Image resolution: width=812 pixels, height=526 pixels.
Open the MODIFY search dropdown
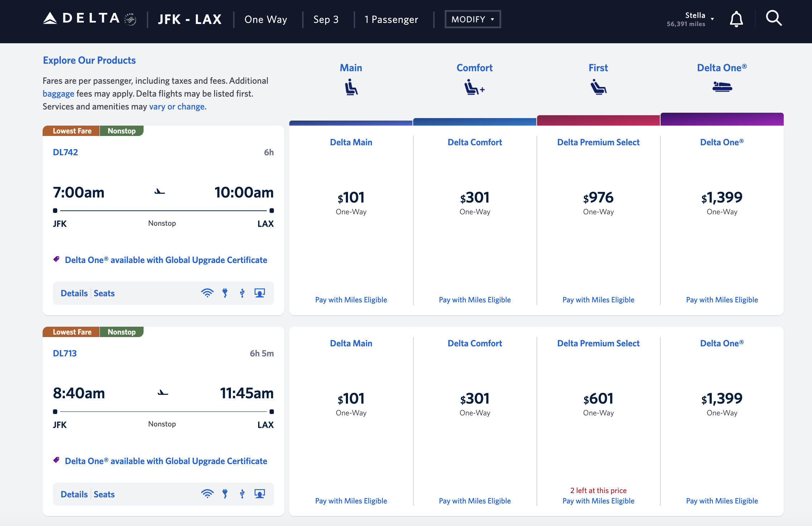point(473,19)
